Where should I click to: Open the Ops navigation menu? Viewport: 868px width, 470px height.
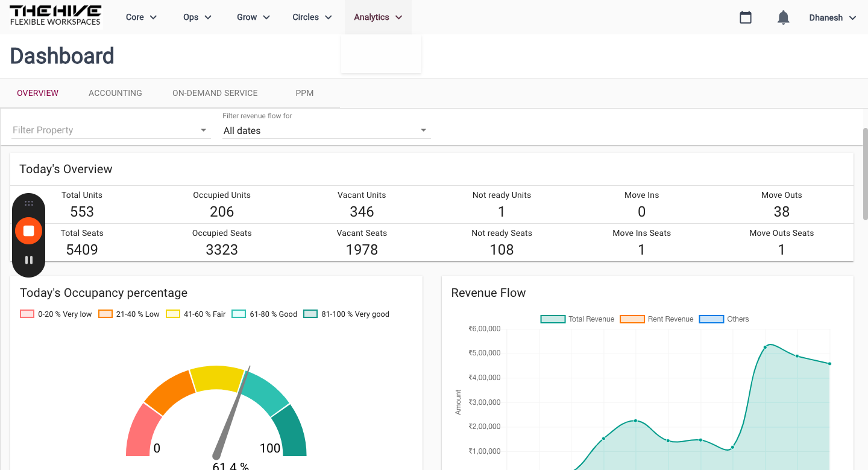pyautogui.click(x=198, y=17)
